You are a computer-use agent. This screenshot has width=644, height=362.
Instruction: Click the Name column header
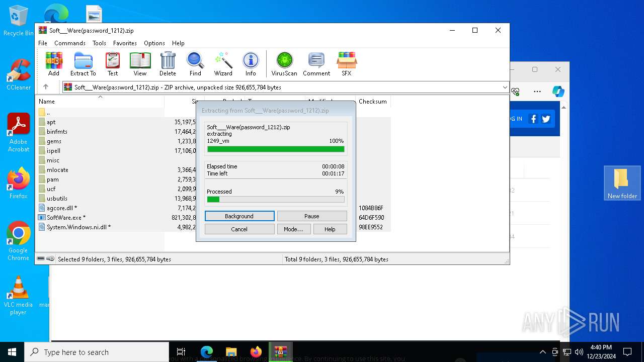pos(100,102)
